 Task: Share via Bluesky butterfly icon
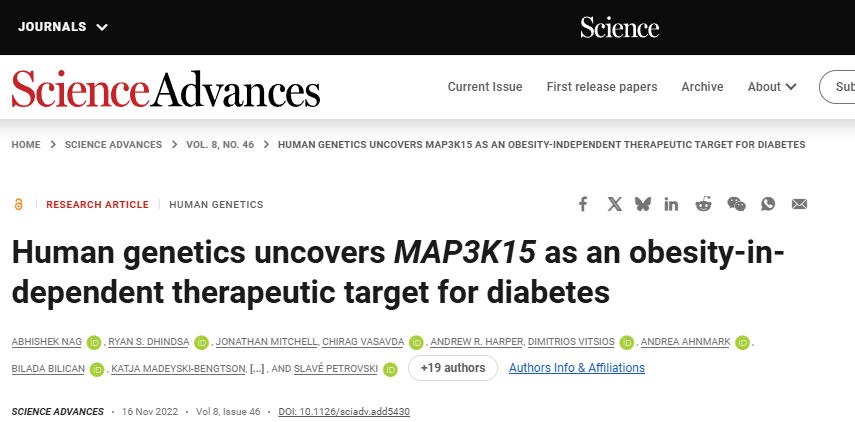click(643, 204)
